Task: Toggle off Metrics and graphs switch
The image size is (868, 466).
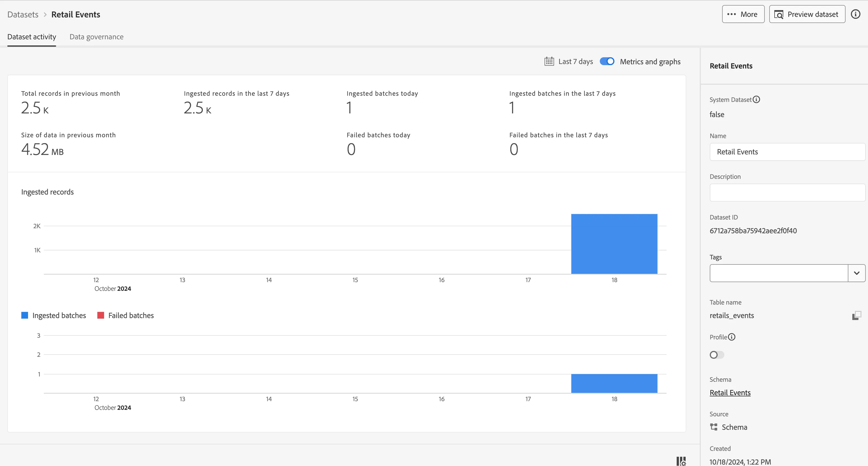Action: [607, 61]
